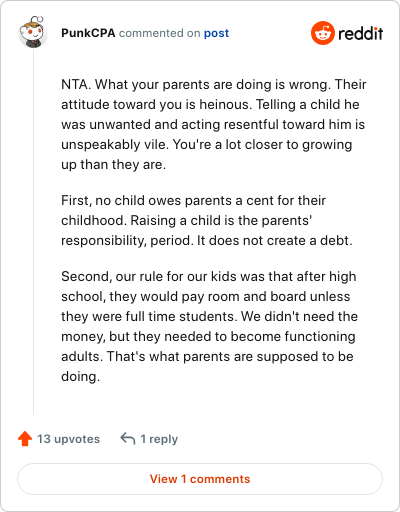Click the final word "doing." of the comment

pos(80,377)
